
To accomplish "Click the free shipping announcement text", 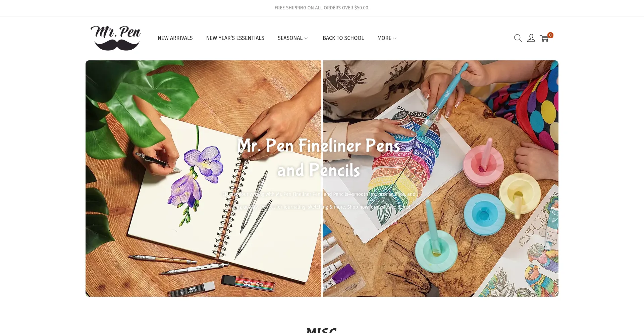I will click(322, 8).
